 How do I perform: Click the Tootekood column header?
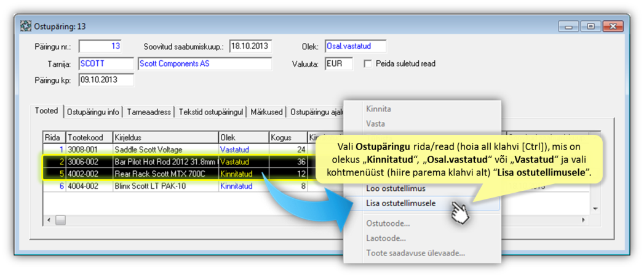coord(88,138)
